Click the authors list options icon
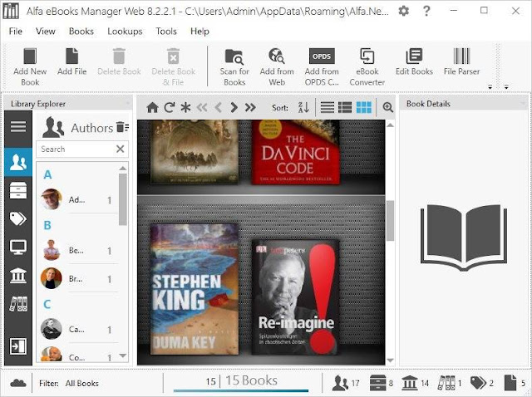The width and height of the screenshot is (532, 397). tap(122, 127)
